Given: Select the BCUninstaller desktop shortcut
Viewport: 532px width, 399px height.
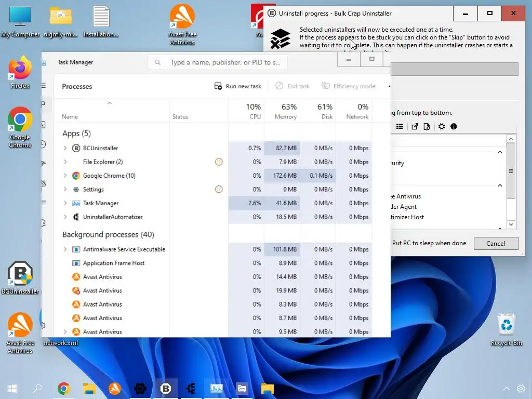Looking at the screenshot, I should tap(20, 278).
